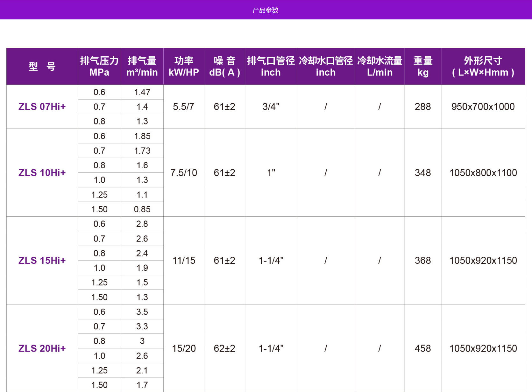Viewport: 532px width, 392px height.
Task: Click the 15/20 power value
Action: tap(184, 348)
